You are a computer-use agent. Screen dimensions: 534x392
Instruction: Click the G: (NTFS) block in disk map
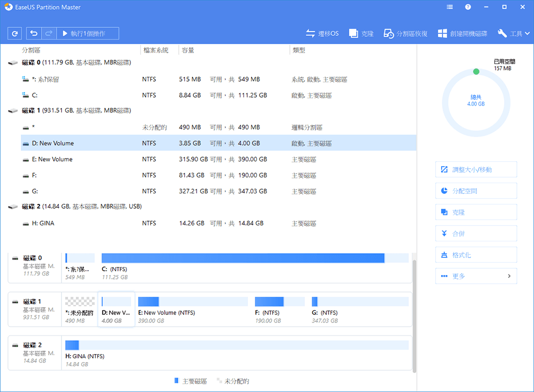[359, 309]
